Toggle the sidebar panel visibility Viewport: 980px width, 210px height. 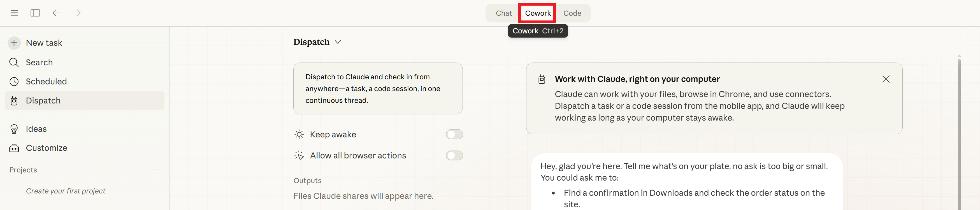click(x=35, y=13)
